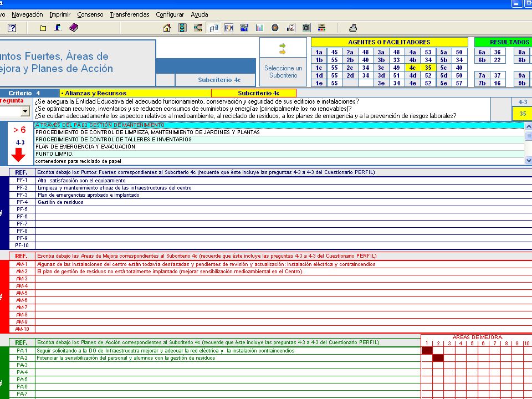Click the help question-mark toolbar icon
Screen dimensions: 532x399
click(x=12, y=28)
